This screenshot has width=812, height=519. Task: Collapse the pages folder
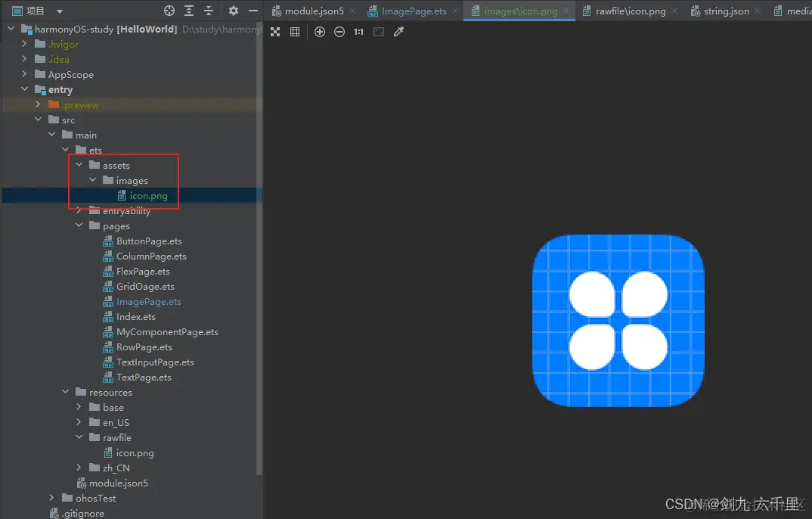79,225
